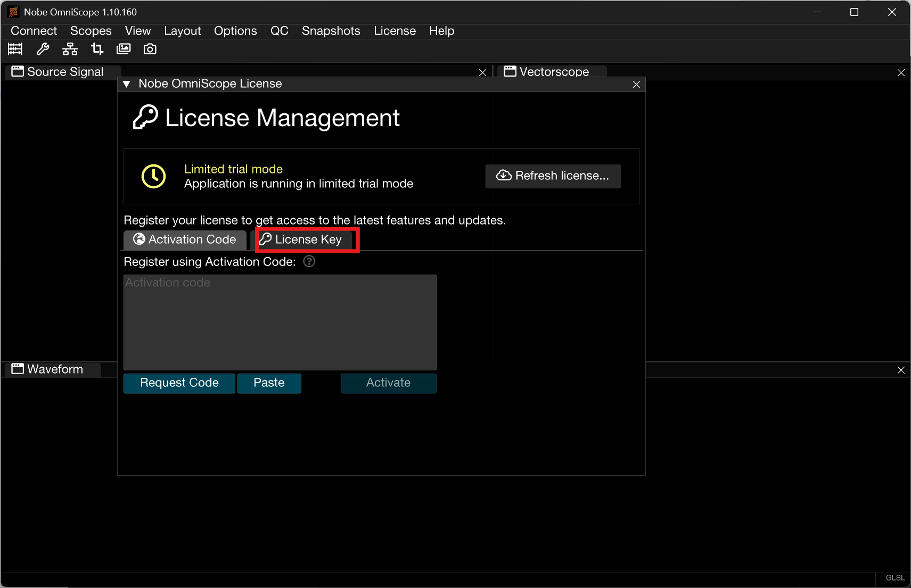Focus the Activation code text field
911x588 pixels.
click(x=280, y=322)
